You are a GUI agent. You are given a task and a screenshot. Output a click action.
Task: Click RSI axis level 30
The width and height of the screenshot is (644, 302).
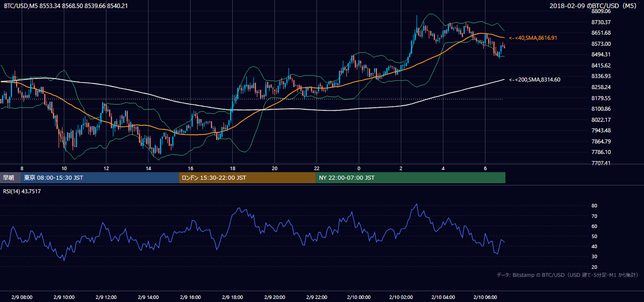click(594, 257)
